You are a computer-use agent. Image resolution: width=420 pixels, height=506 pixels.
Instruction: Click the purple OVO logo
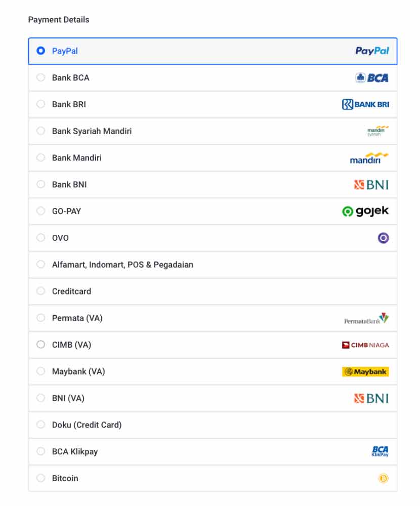pyautogui.click(x=383, y=238)
